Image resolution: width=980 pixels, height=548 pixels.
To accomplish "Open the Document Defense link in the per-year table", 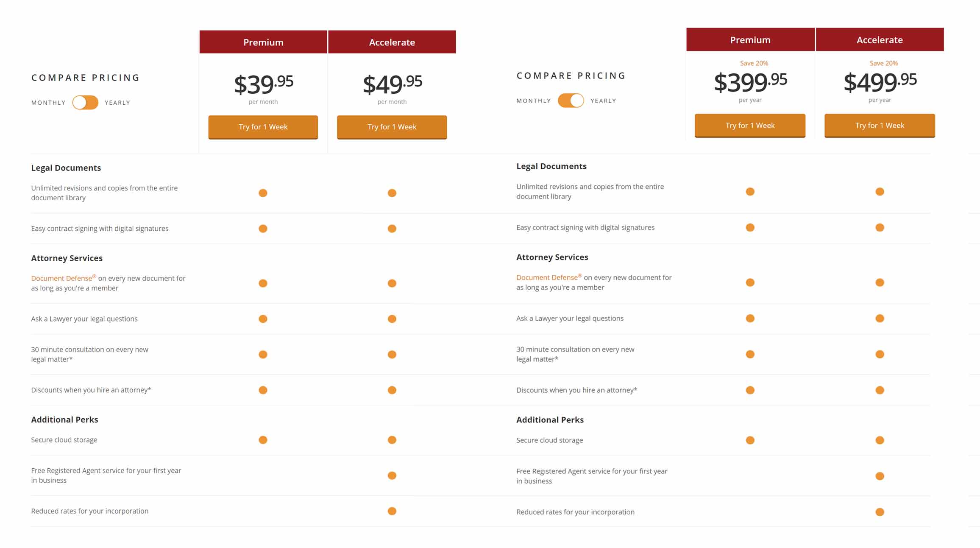I will coord(547,277).
